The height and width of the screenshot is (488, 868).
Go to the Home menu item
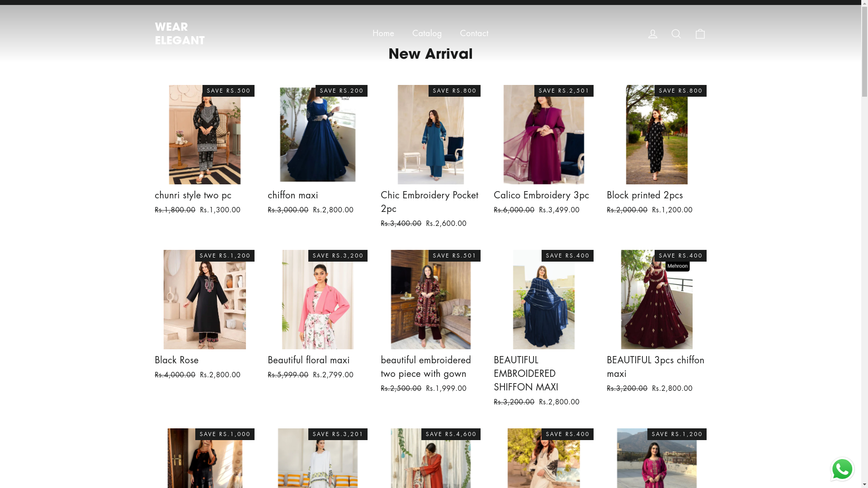(383, 33)
